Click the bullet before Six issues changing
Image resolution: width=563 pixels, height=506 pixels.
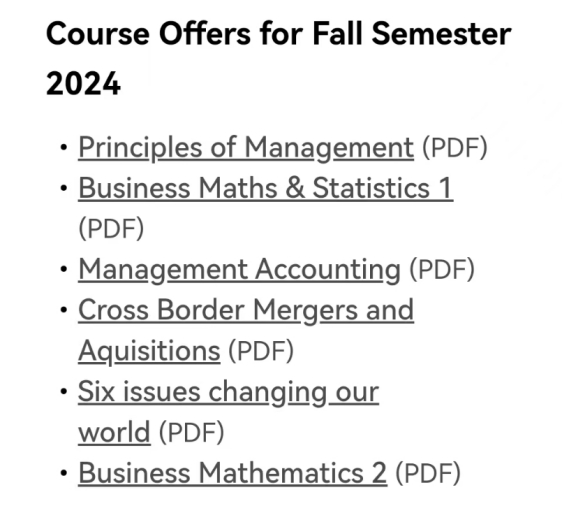pos(64,391)
